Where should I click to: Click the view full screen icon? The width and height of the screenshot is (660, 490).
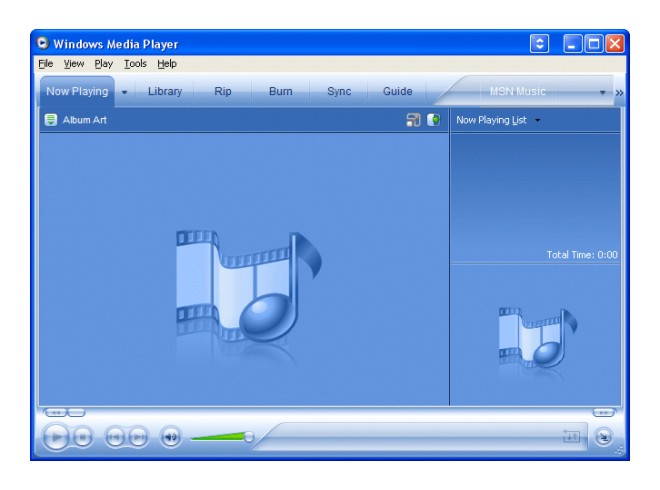pos(413,120)
